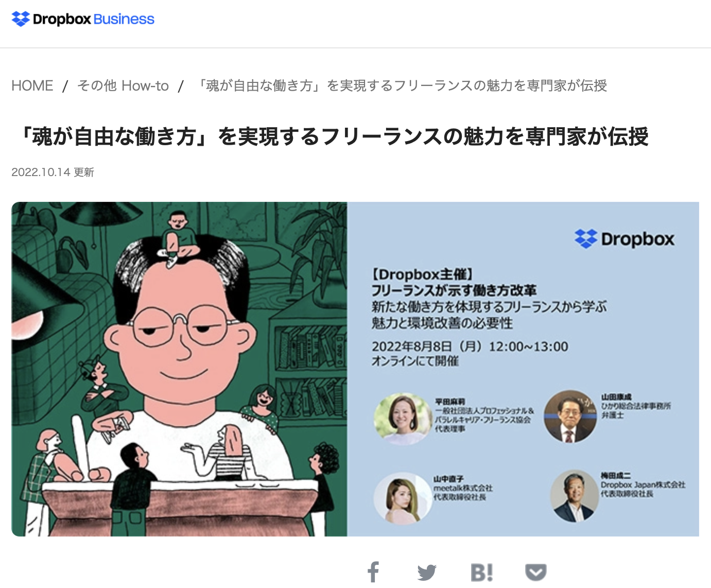Share the article via Twitter icon
711x588 pixels.
point(427,572)
